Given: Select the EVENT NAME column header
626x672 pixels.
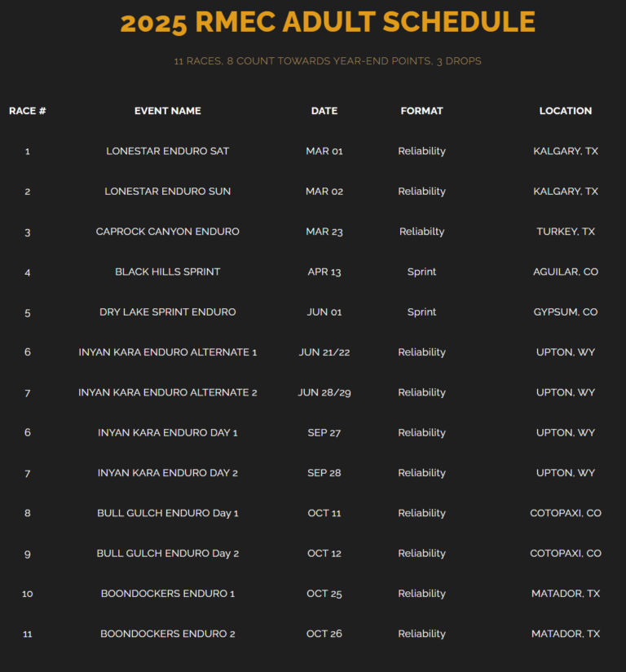Looking at the screenshot, I should point(168,111).
